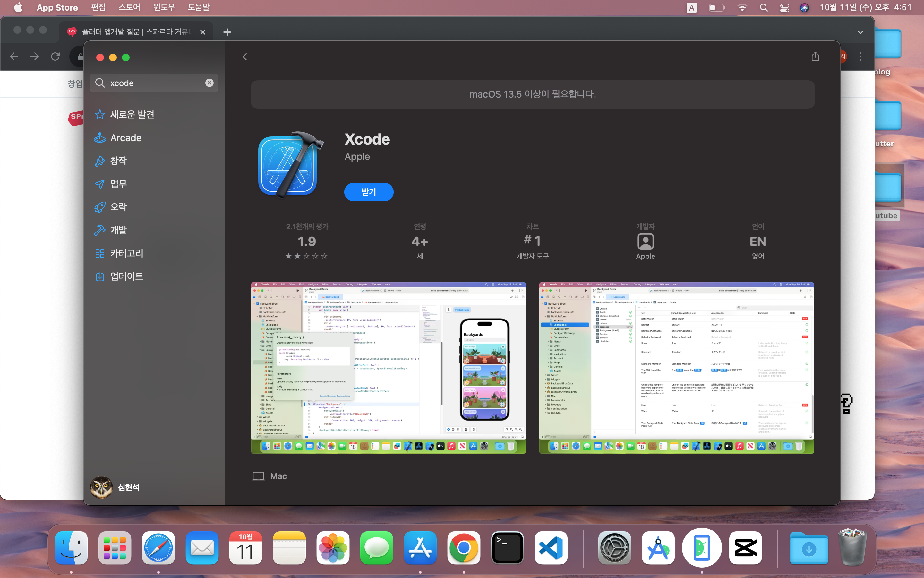Screen dimensions: 924x578
Task: Open Photos from the Dock
Action: click(333, 548)
